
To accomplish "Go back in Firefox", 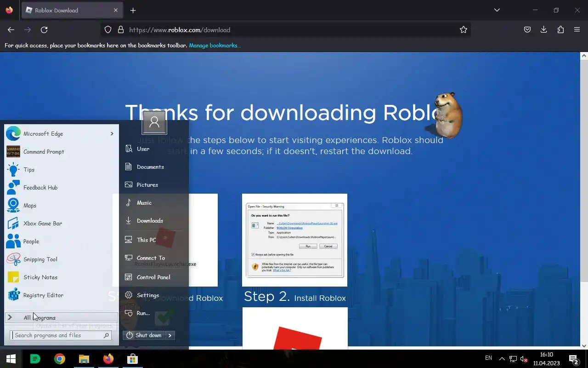I will 11,30.
